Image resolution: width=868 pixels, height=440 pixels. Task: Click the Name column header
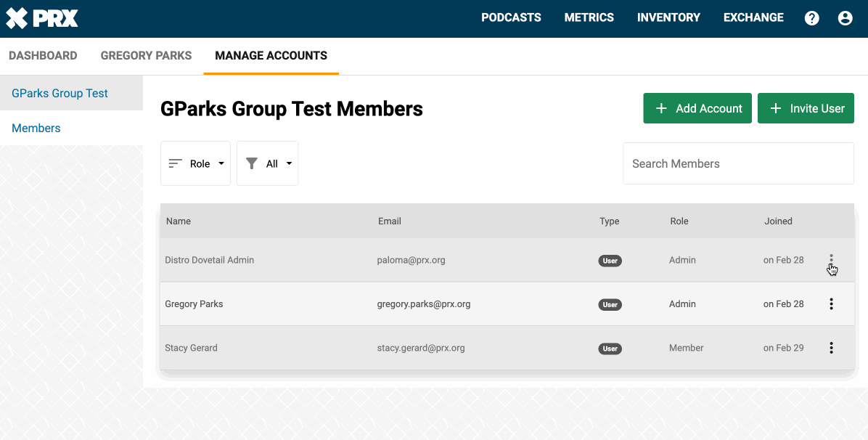click(179, 221)
